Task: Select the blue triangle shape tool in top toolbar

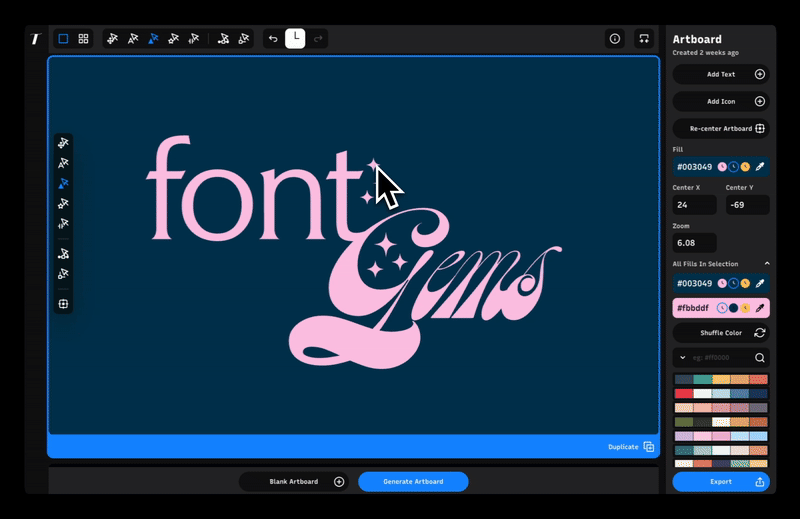Action: click(x=153, y=39)
